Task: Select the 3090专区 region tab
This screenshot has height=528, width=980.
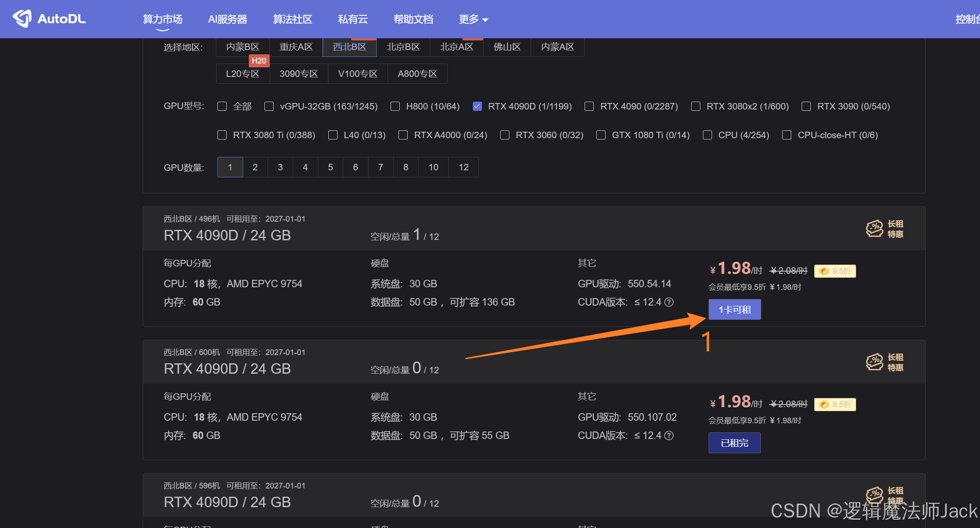Action: coord(298,74)
